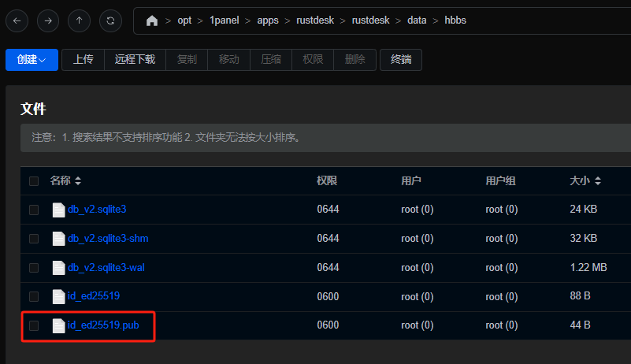
Task: Open db_v2.sqlite3 file link
Action: click(97, 210)
